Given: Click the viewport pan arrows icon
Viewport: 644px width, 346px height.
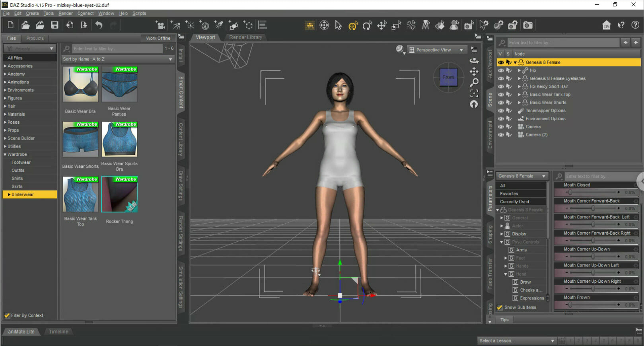Looking at the screenshot, I should point(474,72).
